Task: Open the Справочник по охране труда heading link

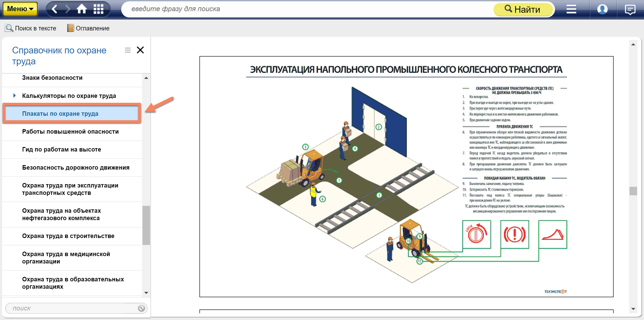Action: [x=59, y=56]
